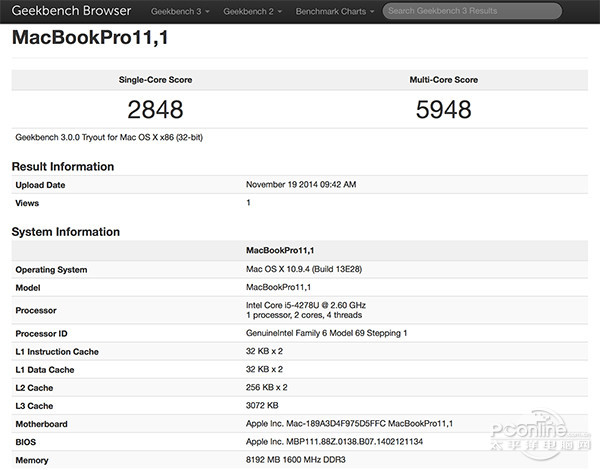Select the Upload Date label
Image resolution: width=600 pixels, height=470 pixels.
click(x=40, y=185)
